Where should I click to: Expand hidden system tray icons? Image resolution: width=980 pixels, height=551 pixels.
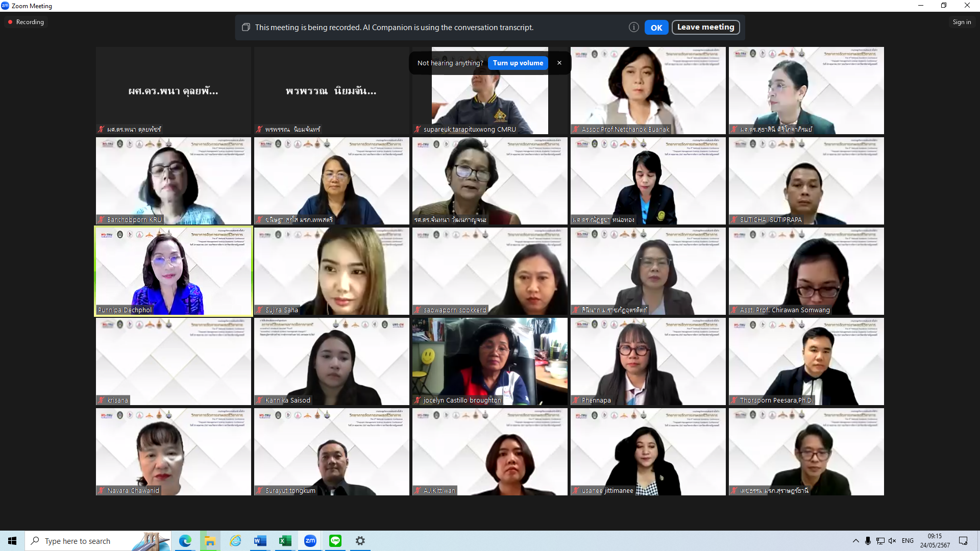click(855, 541)
